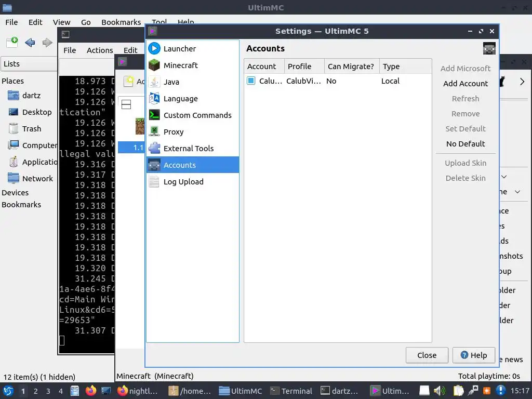Image resolution: width=532 pixels, height=399 pixels.
Task: Open External Tools settings
Action: pyautogui.click(x=192, y=148)
